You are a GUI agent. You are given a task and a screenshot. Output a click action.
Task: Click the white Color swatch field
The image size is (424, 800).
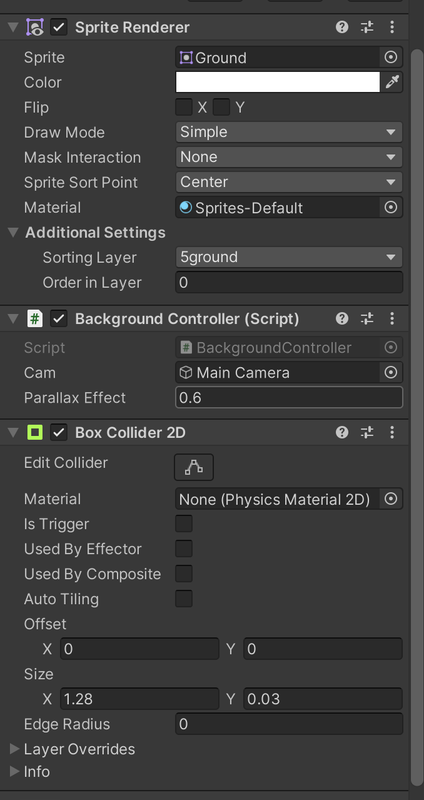pos(278,82)
